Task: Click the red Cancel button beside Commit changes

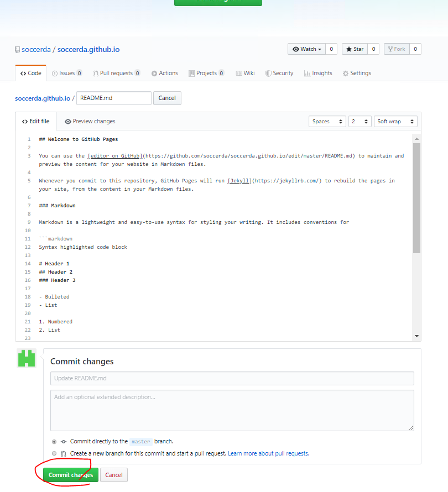Action: click(x=113, y=475)
